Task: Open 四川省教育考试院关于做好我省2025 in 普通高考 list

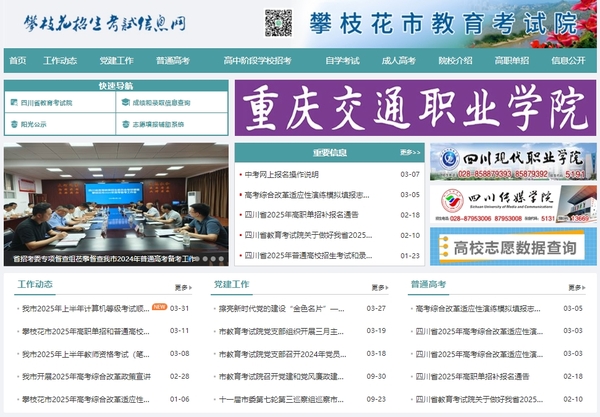Action: 479,399
